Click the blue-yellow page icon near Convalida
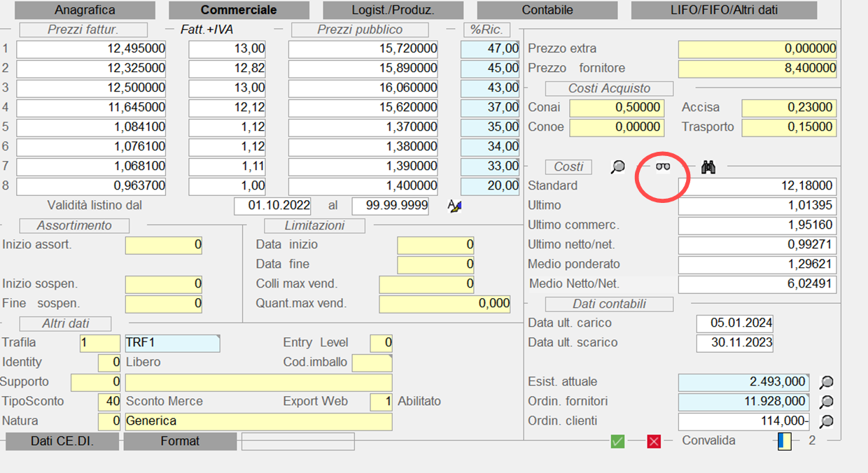 [x=785, y=441]
